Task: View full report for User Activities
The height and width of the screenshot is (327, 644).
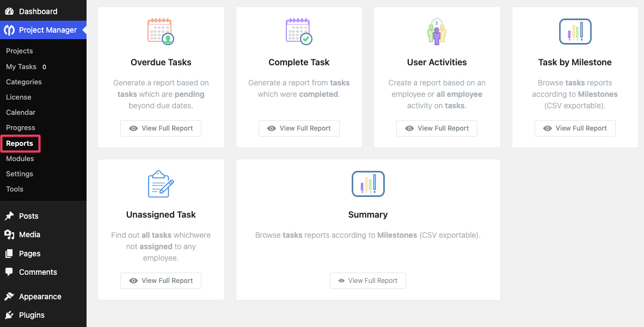Action: [437, 128]
